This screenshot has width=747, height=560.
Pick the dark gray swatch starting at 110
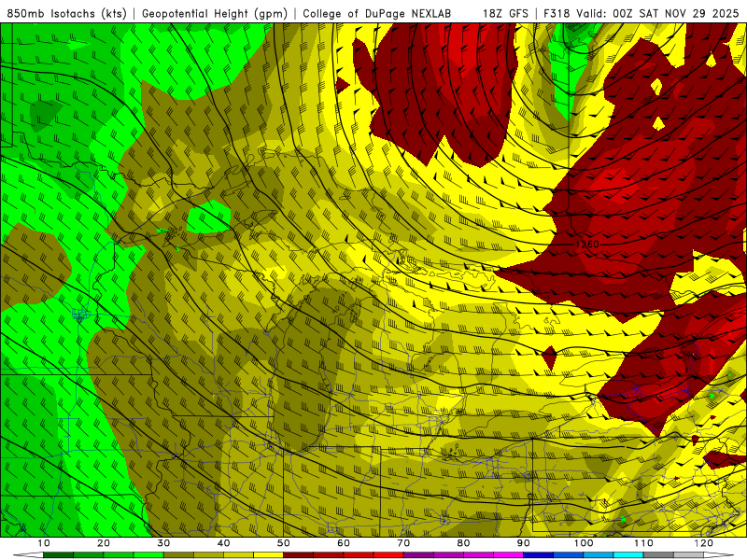tap(658, 555)
